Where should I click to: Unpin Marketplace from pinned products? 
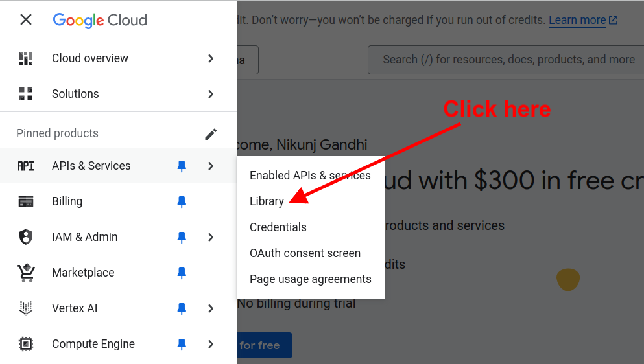[x=182, y=273]
